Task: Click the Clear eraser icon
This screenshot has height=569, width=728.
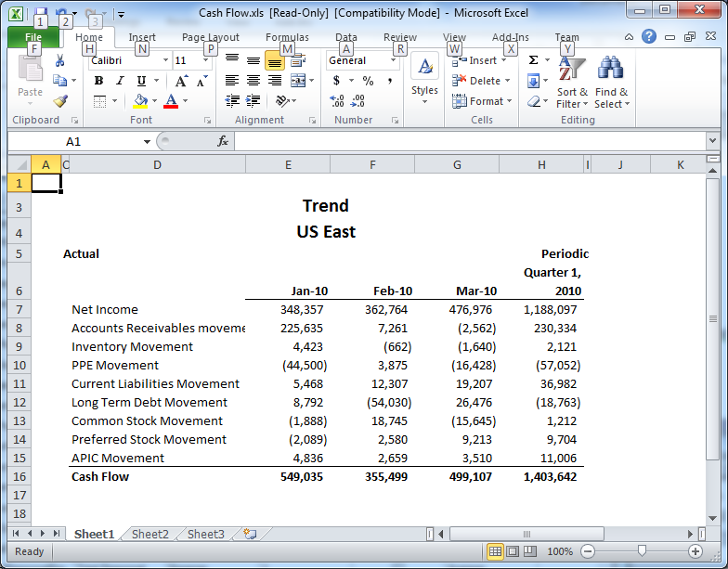Action: click(x=534, y=100)
